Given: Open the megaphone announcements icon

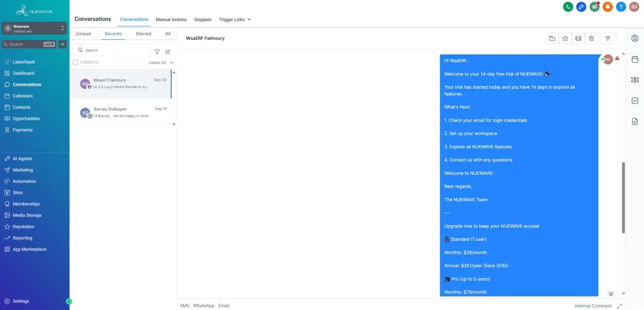Looking at the screenshot, I should [x=595, y=7].
